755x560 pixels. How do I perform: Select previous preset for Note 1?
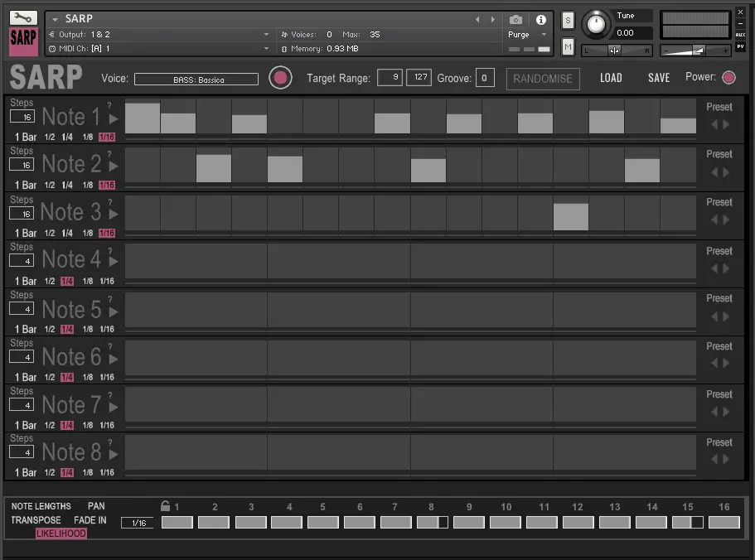(714, 124)
